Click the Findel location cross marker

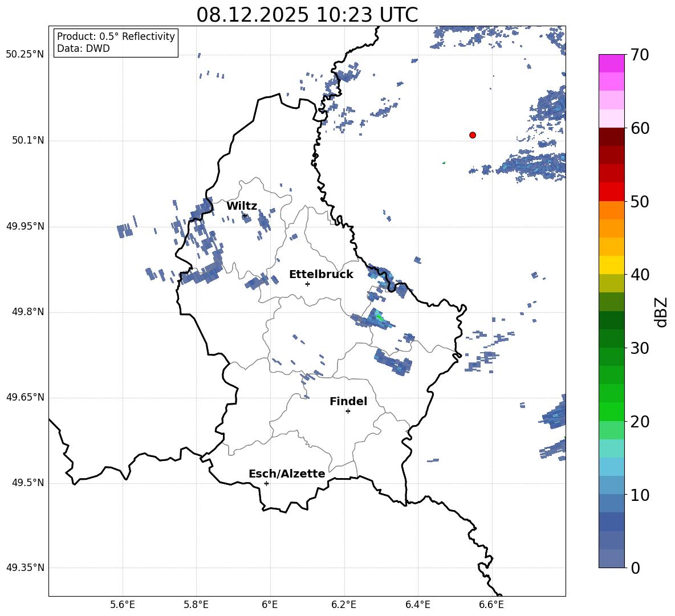pyautogui.click(x=348, y=411)
